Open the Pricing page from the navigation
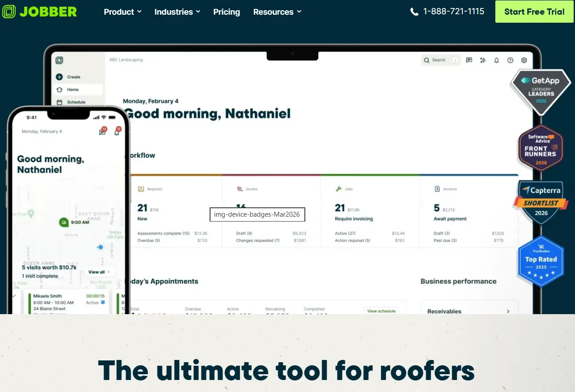Screen dimensions: 575x392 (227, 12)
